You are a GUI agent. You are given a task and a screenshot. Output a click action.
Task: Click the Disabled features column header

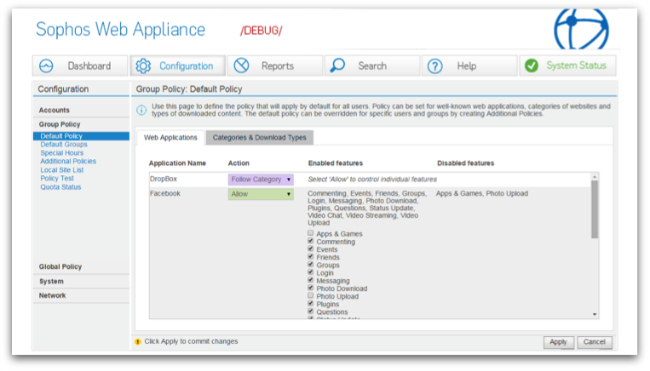pyautogui.click(x=466, y=163)
